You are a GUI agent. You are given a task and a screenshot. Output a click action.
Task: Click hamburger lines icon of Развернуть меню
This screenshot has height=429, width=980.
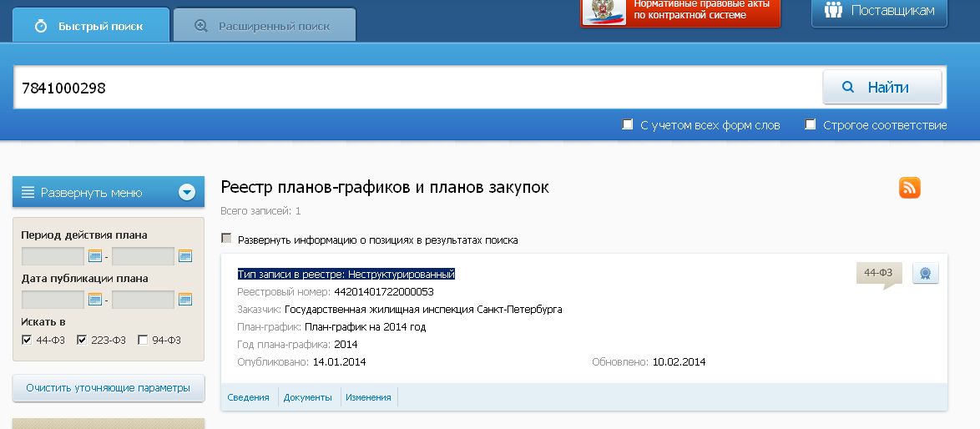coord(28,192)
